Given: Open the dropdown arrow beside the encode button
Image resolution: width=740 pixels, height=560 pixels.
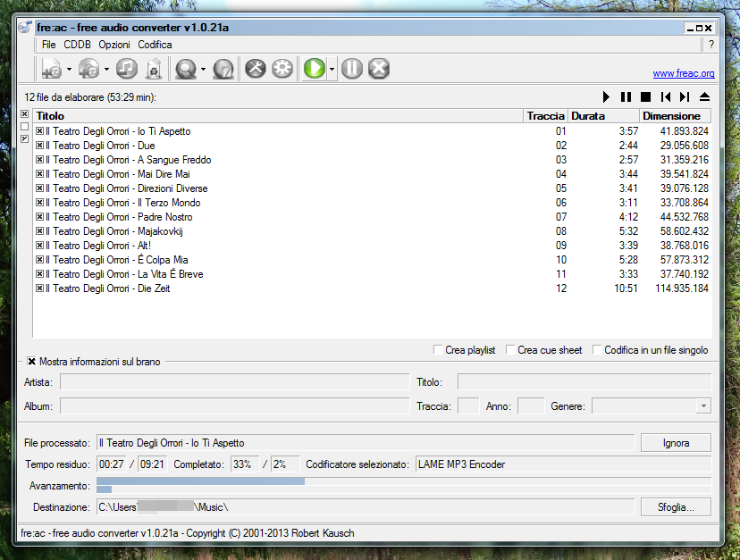Looking at the screenshot, I should (332, 69).
